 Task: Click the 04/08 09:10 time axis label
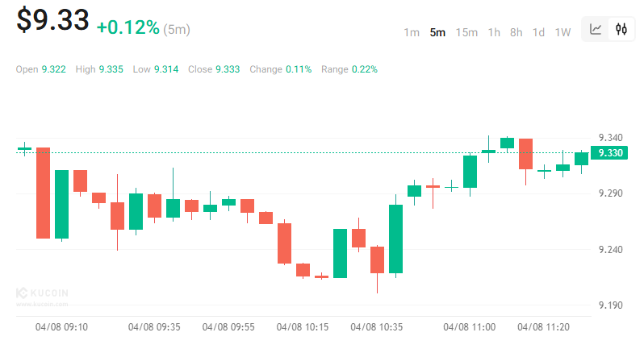tap(62, 327)
